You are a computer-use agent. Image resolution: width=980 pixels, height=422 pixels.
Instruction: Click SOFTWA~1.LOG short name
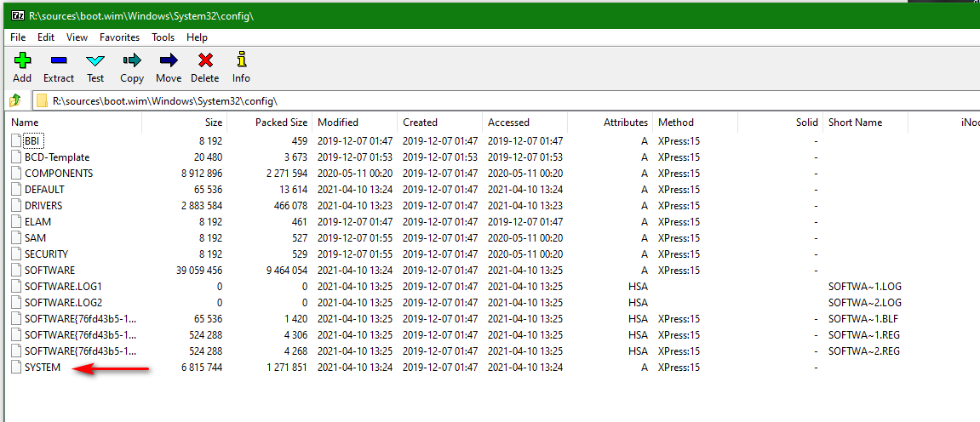coord(865,288)
